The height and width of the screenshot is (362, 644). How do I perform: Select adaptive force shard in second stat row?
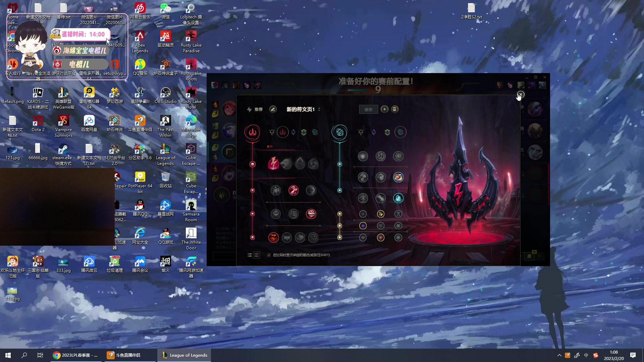pos(363,226)
